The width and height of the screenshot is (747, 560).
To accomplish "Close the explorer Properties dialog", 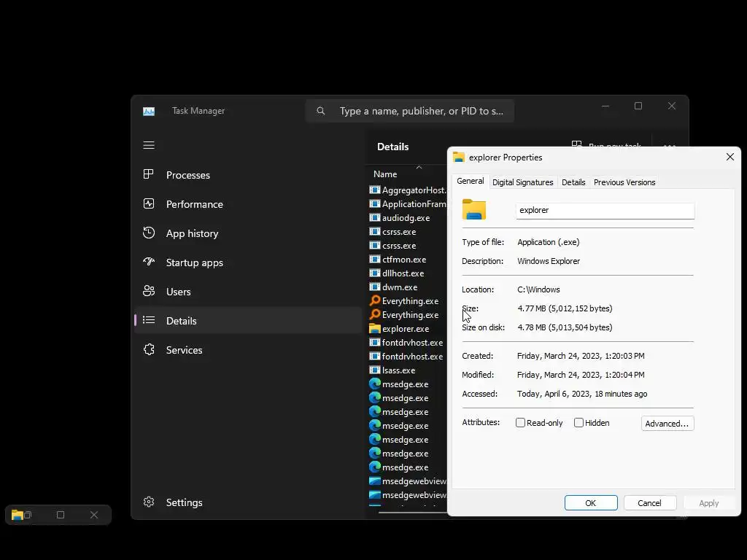I will (729, 157).
